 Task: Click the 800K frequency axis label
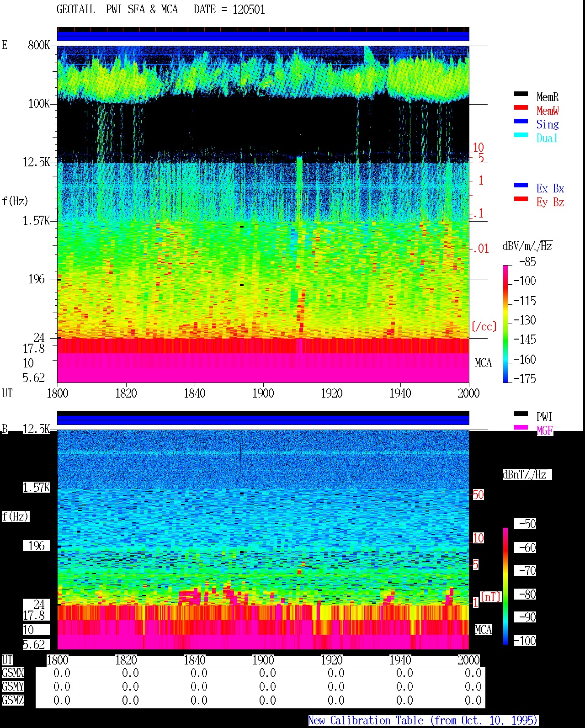(x=39, y=45)
